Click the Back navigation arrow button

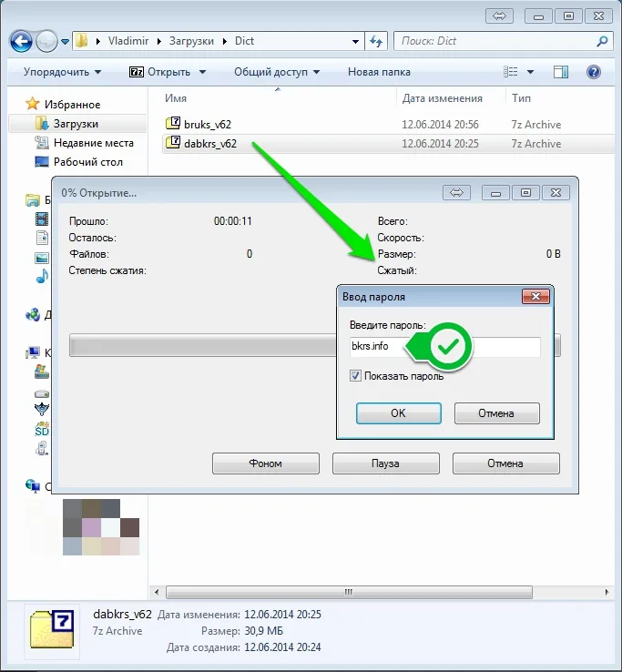click(x=21, y=42)
